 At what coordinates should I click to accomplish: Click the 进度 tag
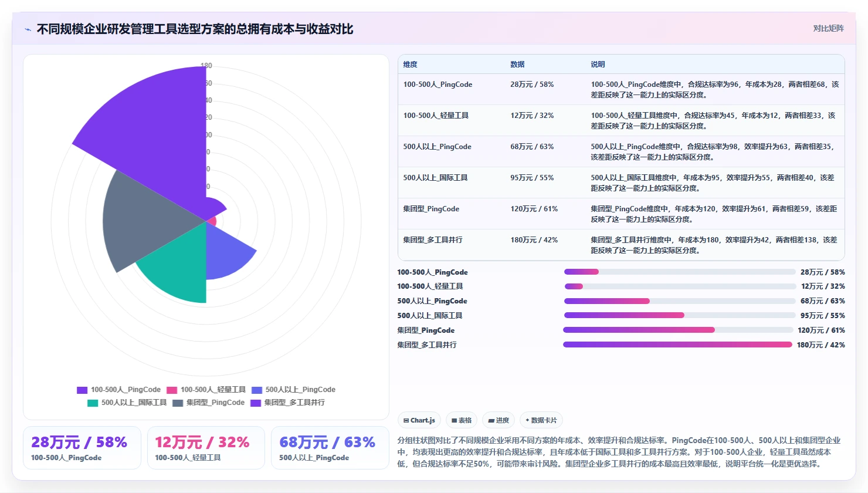point(499,420)
